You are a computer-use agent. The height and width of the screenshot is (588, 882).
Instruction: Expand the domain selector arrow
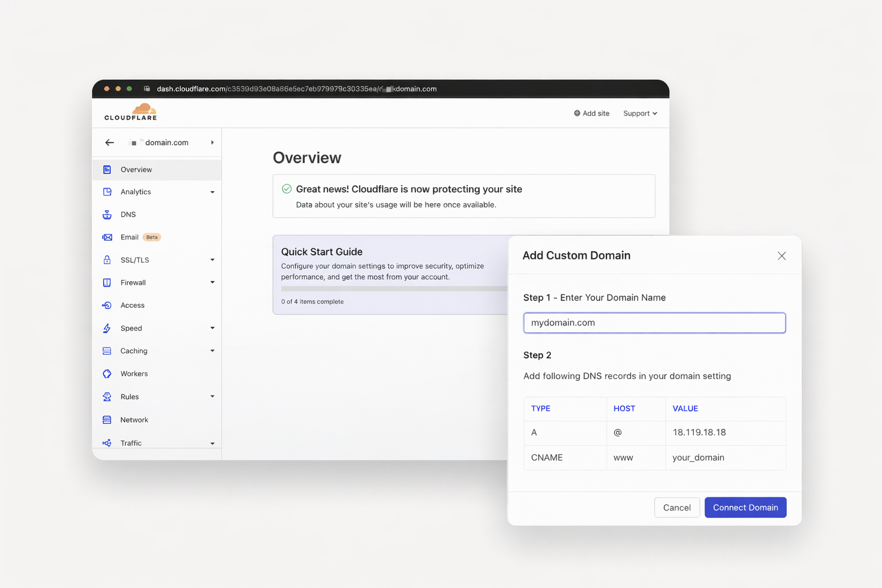(x=212, y=142)
